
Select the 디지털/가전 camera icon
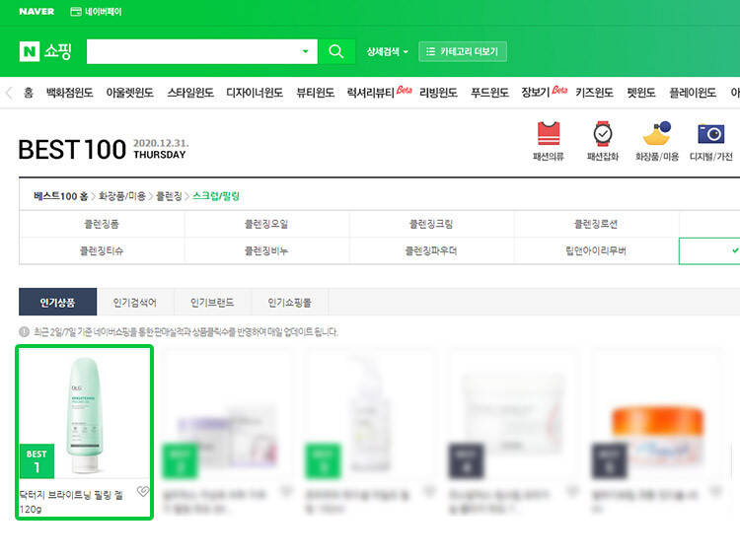pyautogui.click(x=710, y=134)
